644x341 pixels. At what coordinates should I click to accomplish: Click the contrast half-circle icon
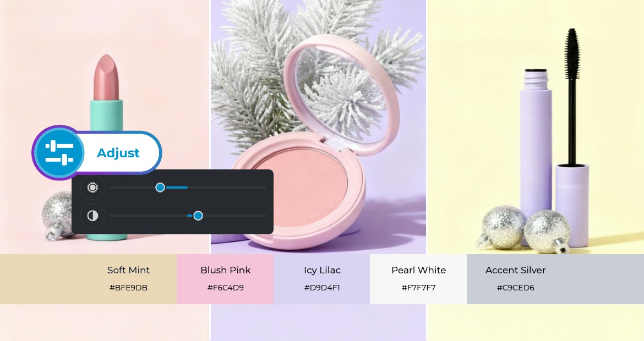pos(92,216)
